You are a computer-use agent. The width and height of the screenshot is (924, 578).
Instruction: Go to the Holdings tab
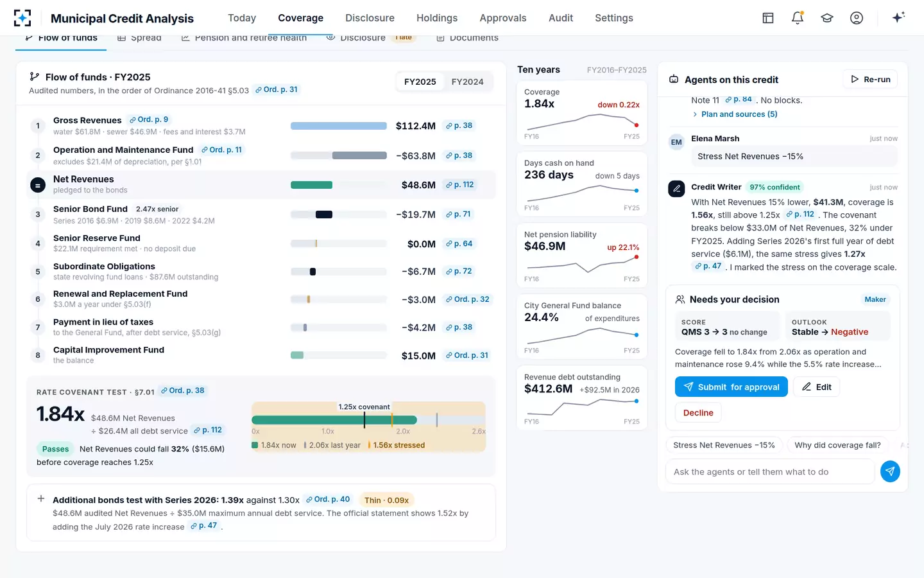[437, 18]
